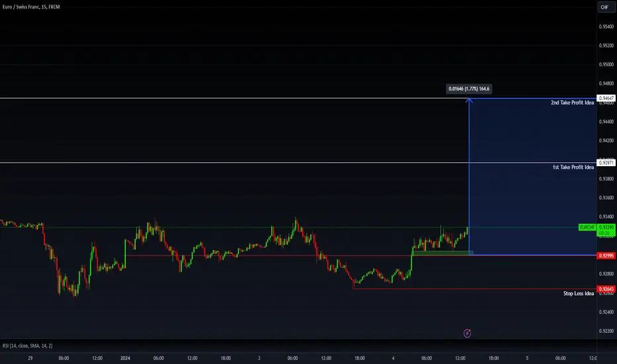Select the RSI (14, close, SMA, 14, 2) indicator label
The width and height of the screenshot is (617, 364).
(x=28, y=345)
